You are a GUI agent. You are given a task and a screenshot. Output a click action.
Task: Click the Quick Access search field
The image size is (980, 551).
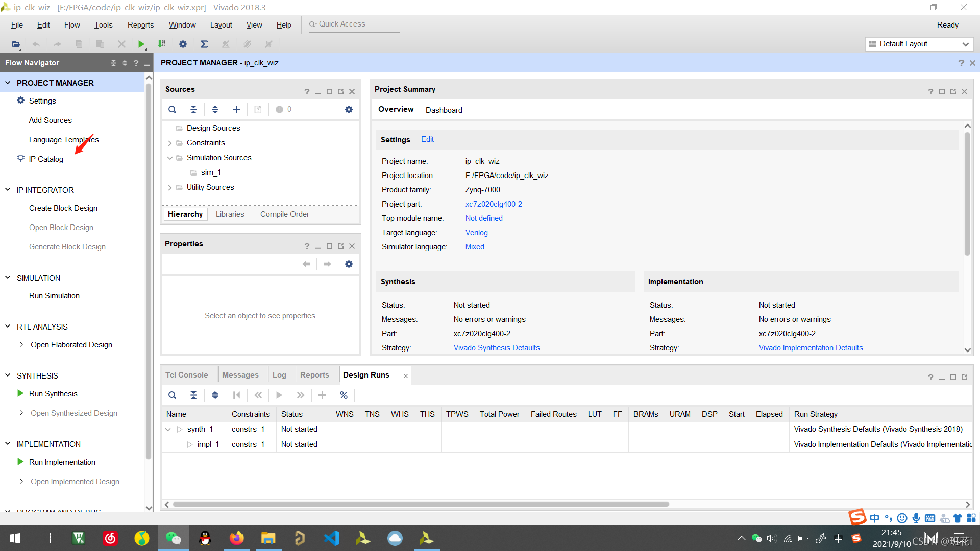click(x=354, y=24)
